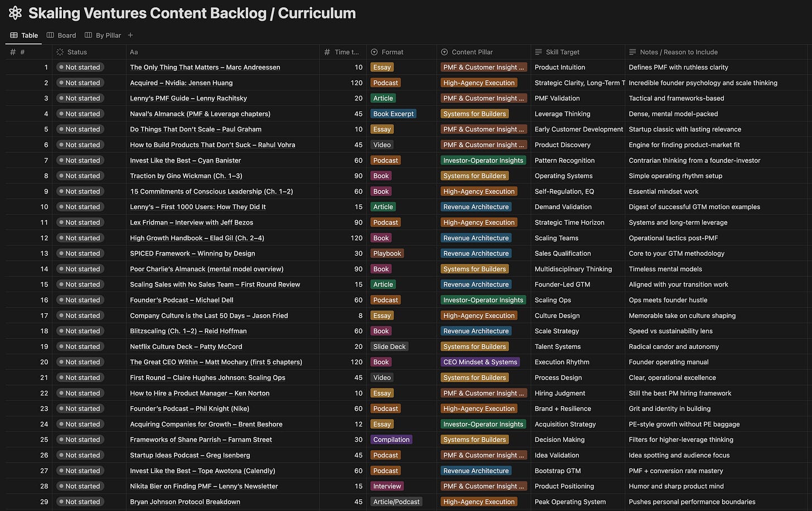The width and height of the screenshot is (812, 511).
Task: Click the Idea Validation skill cell
Action: (557, 455)
